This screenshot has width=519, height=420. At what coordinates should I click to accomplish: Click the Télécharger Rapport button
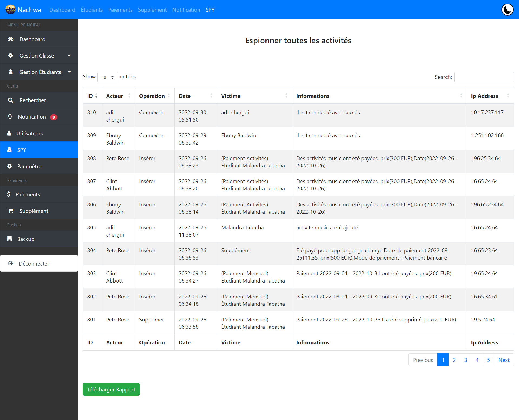click(x=111, y=389)
